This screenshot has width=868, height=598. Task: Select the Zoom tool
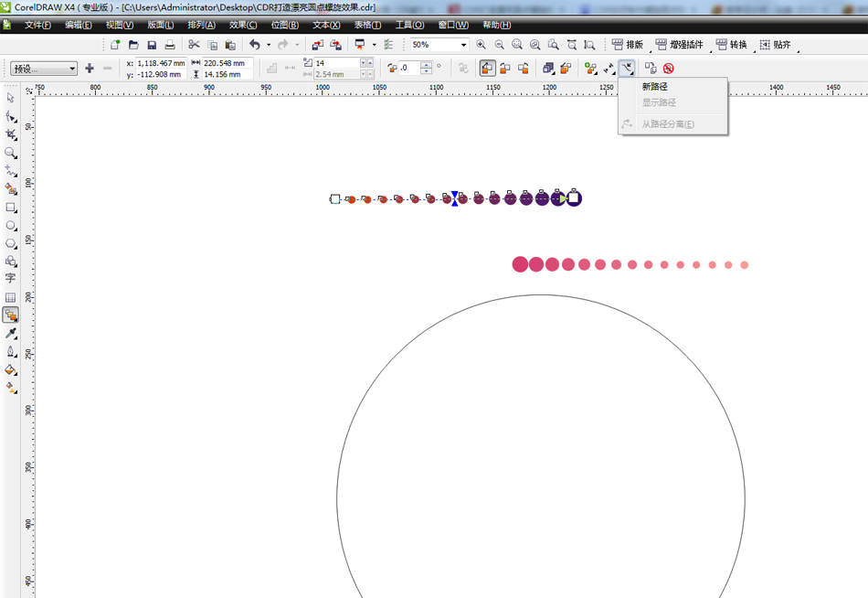pos(12,152)
